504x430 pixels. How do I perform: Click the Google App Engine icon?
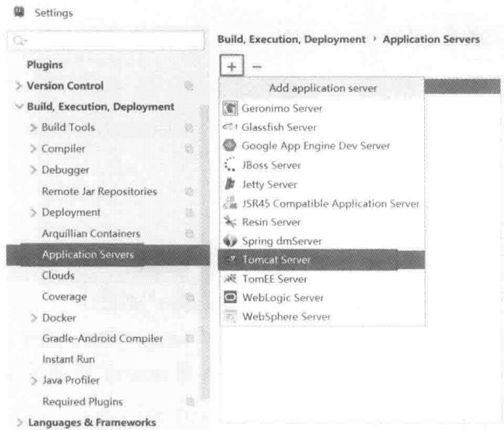click(x=229, y=145)
